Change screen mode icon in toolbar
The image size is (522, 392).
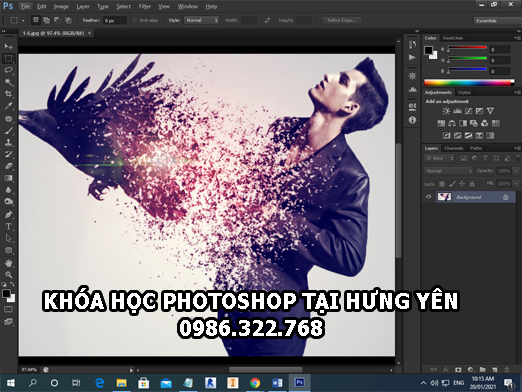(x=8, y=322)
